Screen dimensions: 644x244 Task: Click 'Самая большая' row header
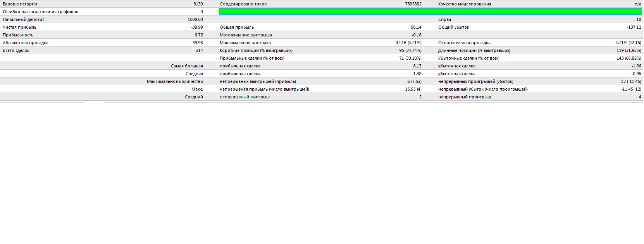pos(187,66)
